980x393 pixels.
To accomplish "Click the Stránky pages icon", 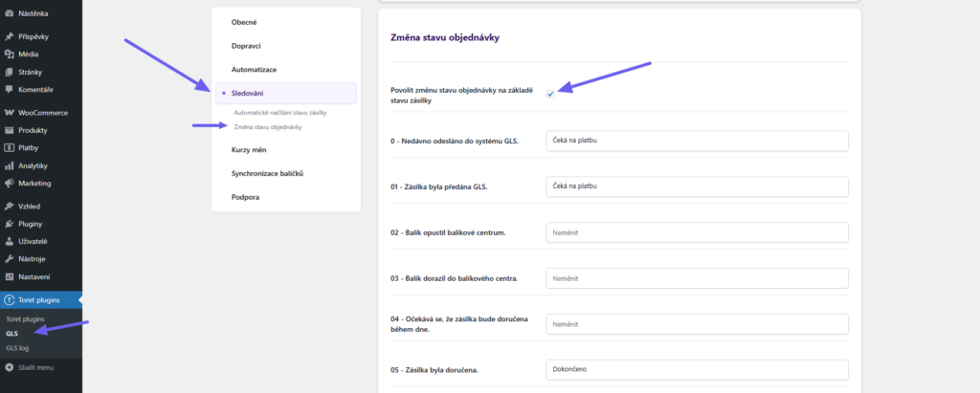I will point(9,72).
